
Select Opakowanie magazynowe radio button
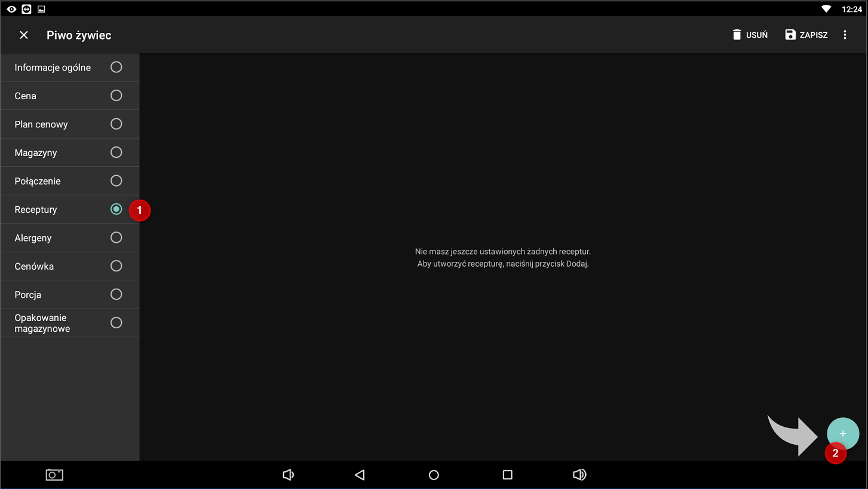click(116, 323)
